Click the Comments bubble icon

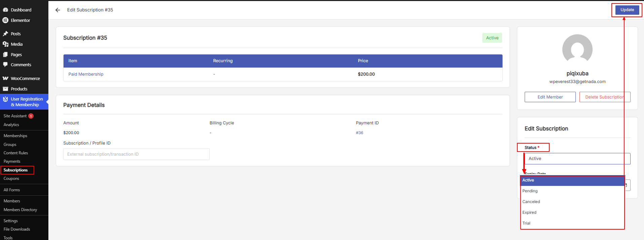[x=5, y=65]
